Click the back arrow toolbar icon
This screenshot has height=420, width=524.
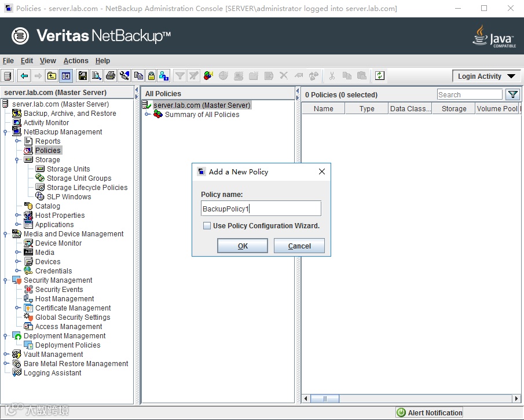[24, 76]
